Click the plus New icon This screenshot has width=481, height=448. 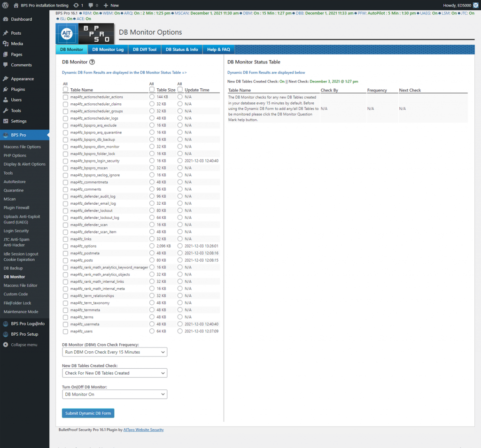(x=106, y=5)
